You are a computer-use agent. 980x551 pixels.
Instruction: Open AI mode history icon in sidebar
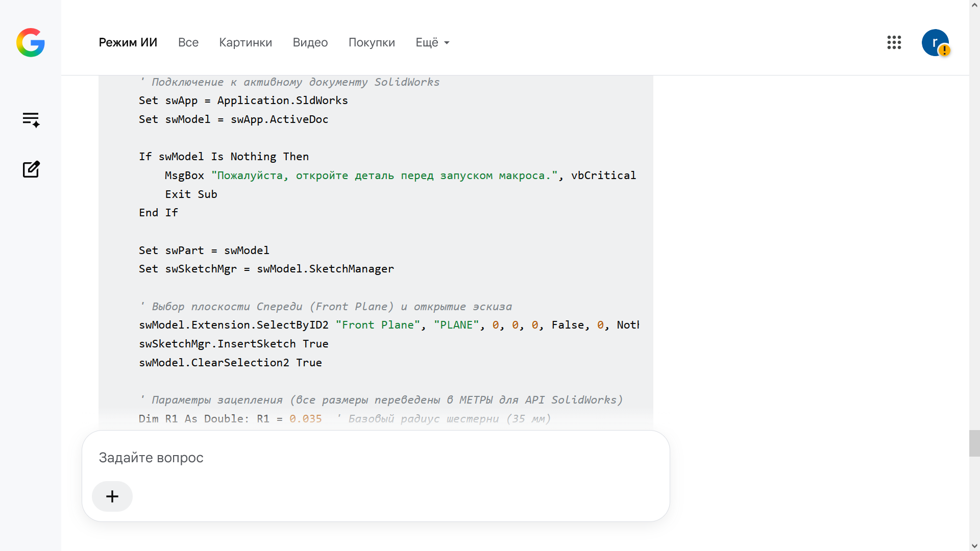coord(31,120)
